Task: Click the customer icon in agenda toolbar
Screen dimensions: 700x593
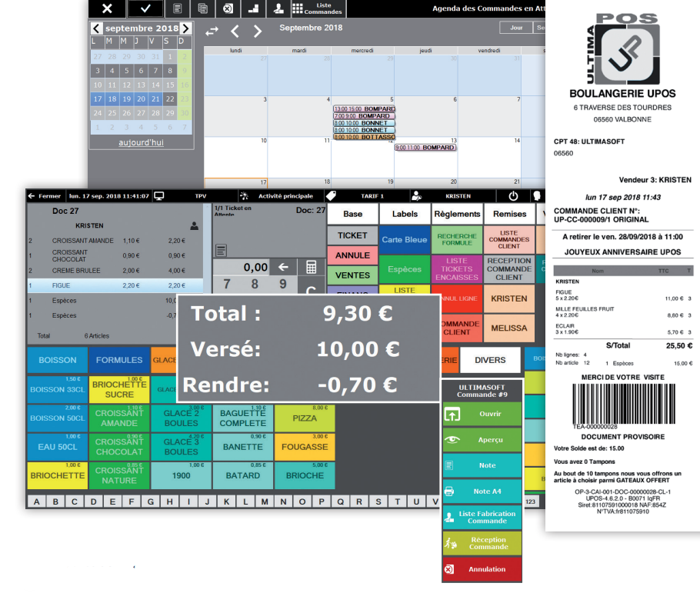Action: click(278, 8)
